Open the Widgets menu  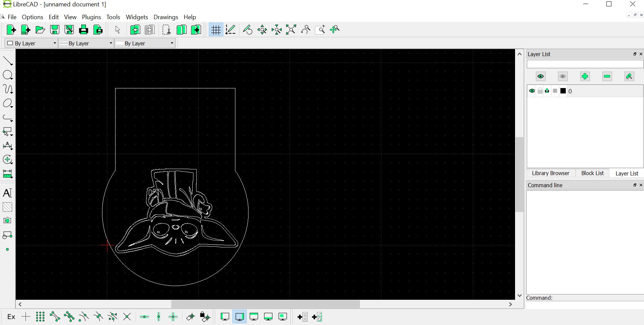coord(137,17)
